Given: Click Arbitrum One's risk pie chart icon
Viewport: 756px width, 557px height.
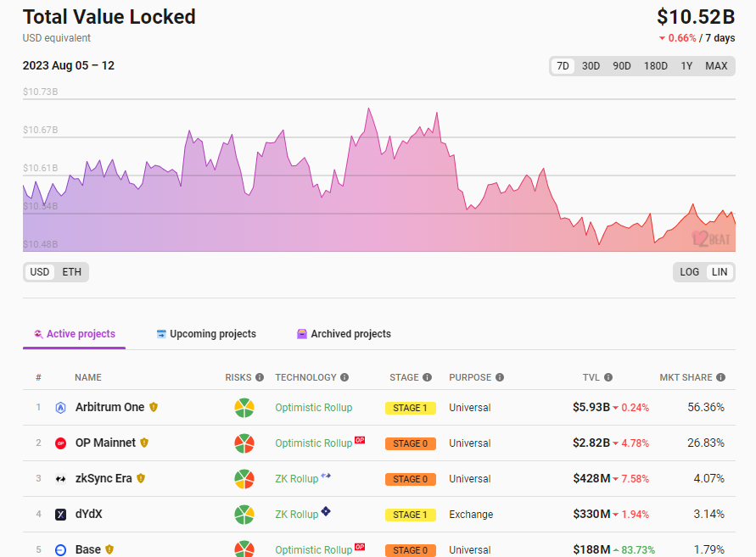Looking at the screenshot, I should tap(244, 408).
